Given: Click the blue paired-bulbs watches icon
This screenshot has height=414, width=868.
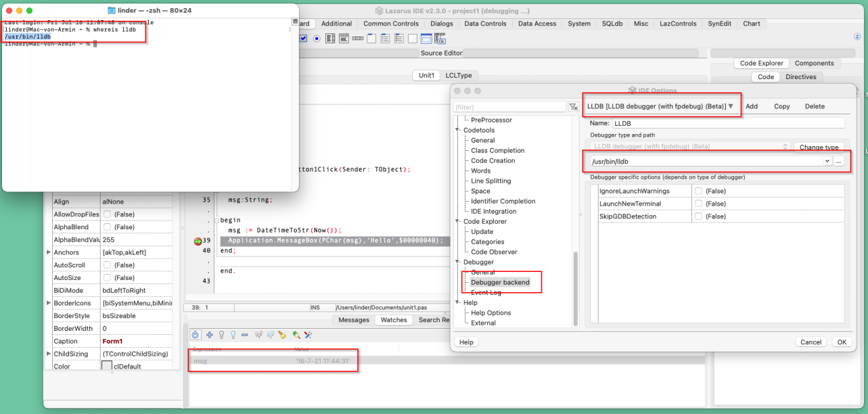Looking at the screenshot, I should [271, 335].
